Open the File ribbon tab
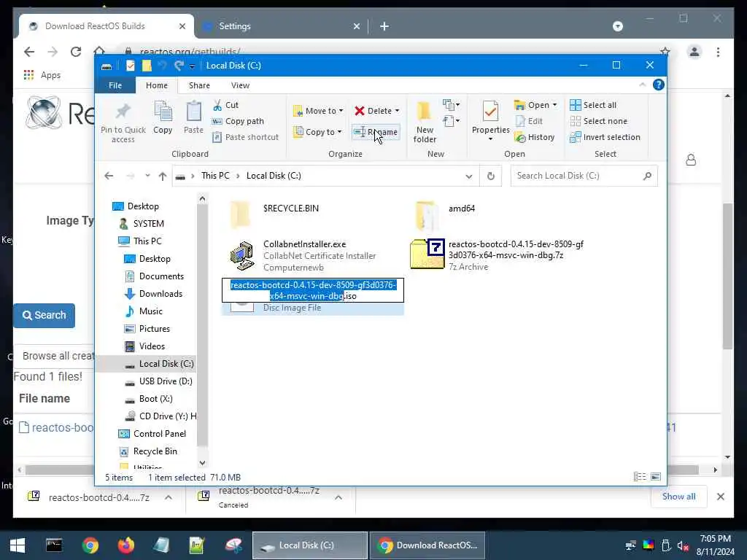 pos(115,85)
